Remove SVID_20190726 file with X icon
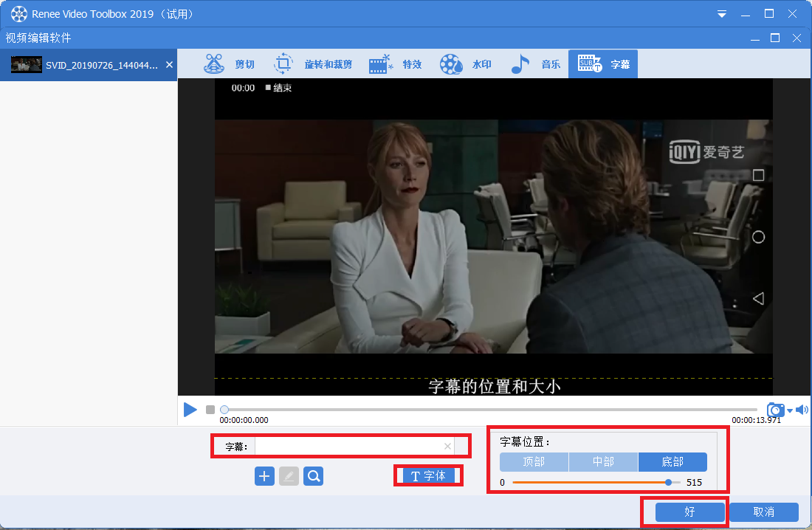 [169, 65]
